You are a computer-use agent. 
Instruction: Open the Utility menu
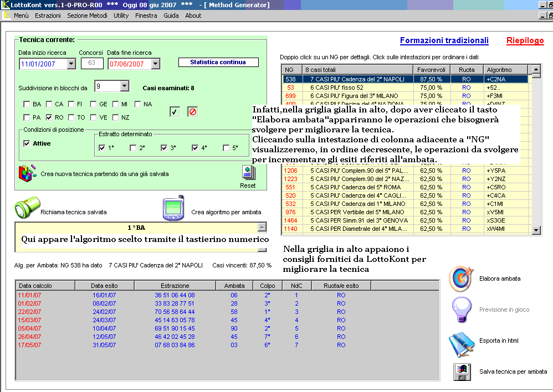pos(121,16)
